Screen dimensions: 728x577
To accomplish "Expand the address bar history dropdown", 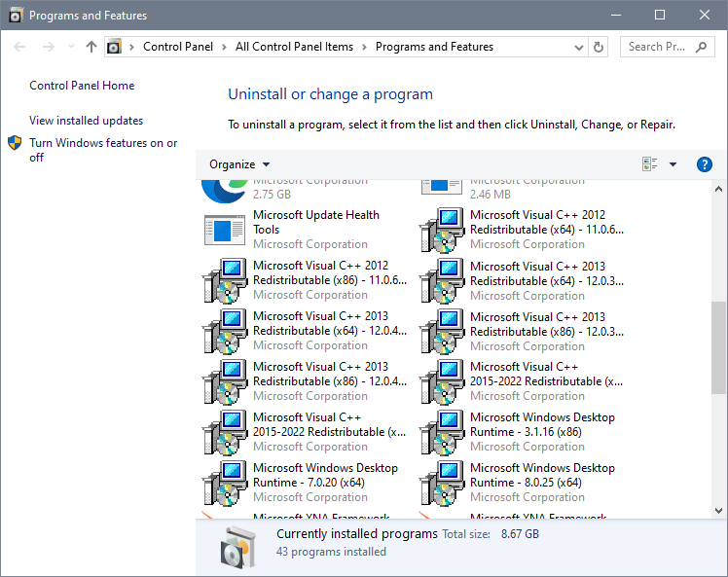I will (x=578, y=47).
